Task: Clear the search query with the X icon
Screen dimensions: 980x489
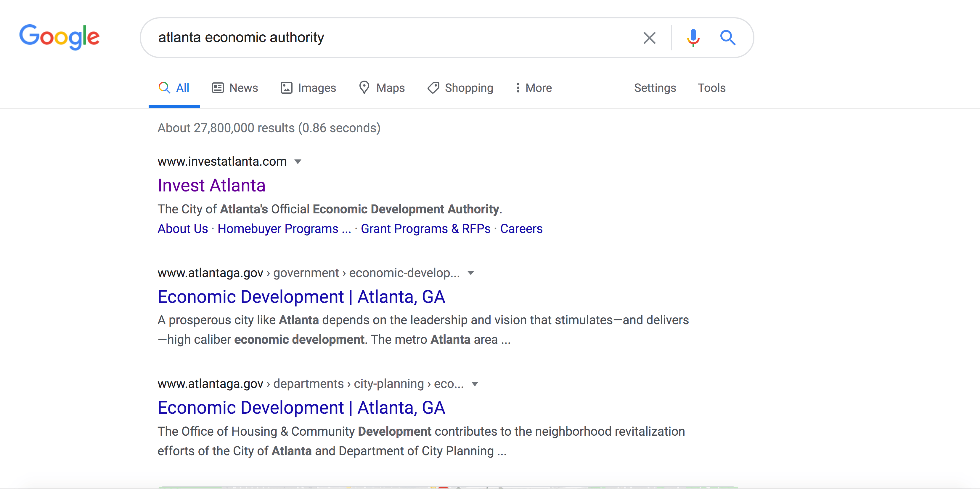Action: (649, 38)
